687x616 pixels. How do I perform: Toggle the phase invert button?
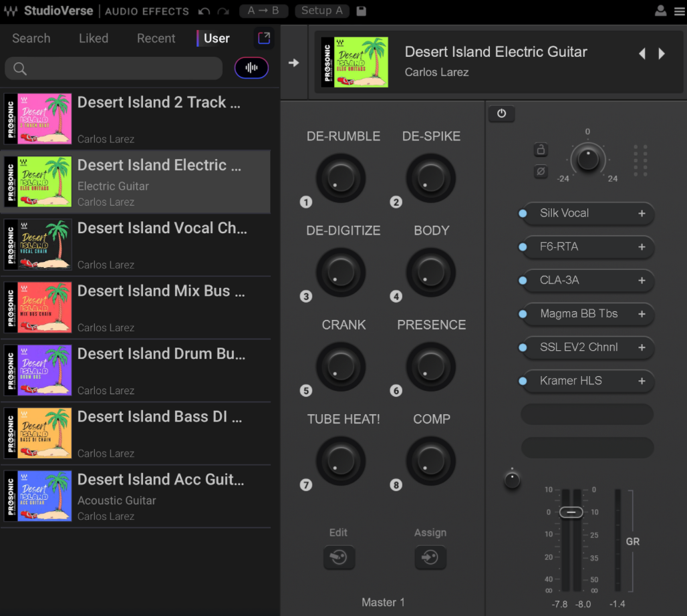tap(541, 172)
